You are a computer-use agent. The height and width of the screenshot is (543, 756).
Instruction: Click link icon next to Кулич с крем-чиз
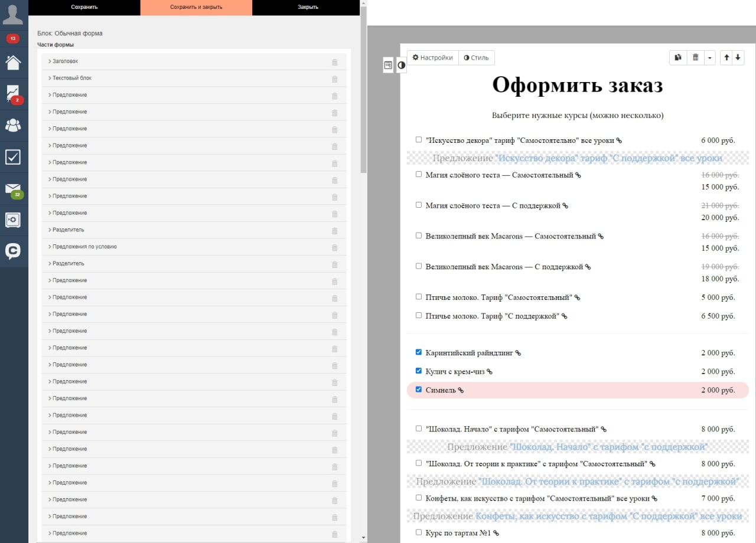tap(489, 372)
